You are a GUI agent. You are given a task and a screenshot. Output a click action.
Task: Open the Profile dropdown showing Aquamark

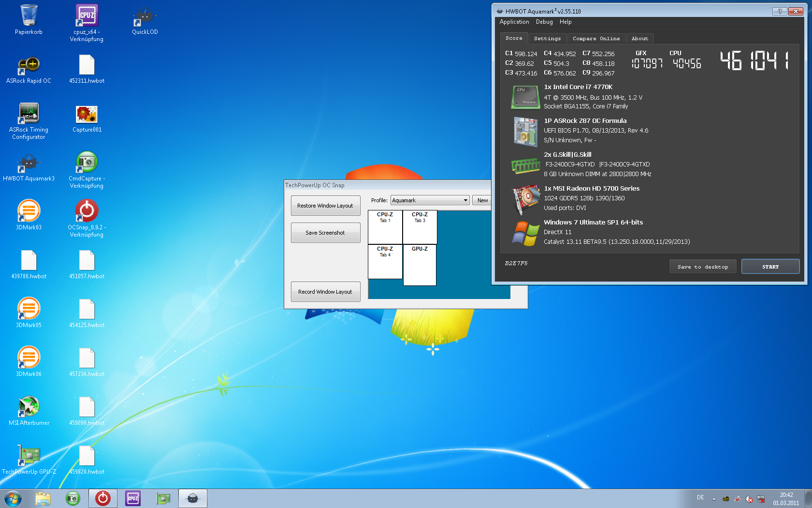click(x=430, y=200)
